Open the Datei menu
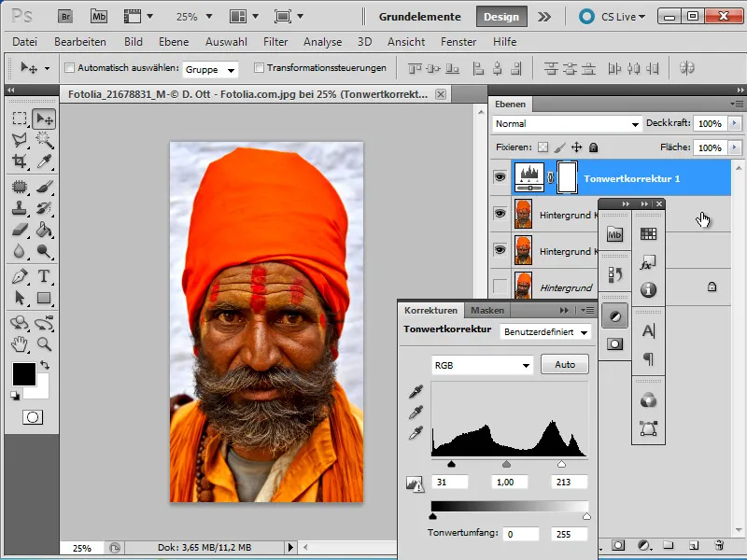This screenshot has height=560, width=747. 25,42
